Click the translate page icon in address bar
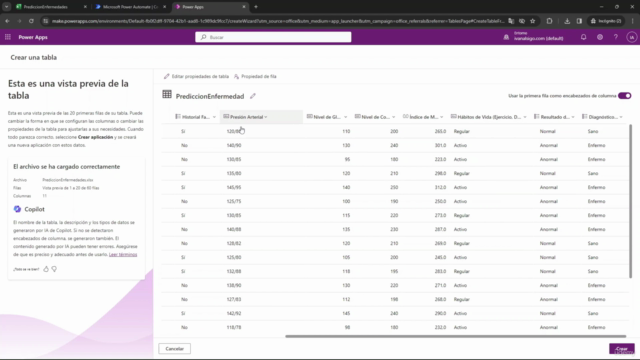 (x=511, y=21)
